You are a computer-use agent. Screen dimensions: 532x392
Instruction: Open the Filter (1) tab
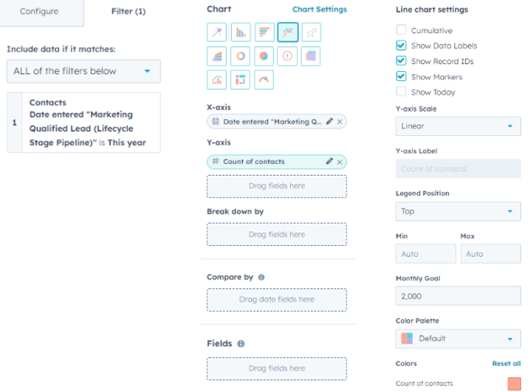(129, 12)
